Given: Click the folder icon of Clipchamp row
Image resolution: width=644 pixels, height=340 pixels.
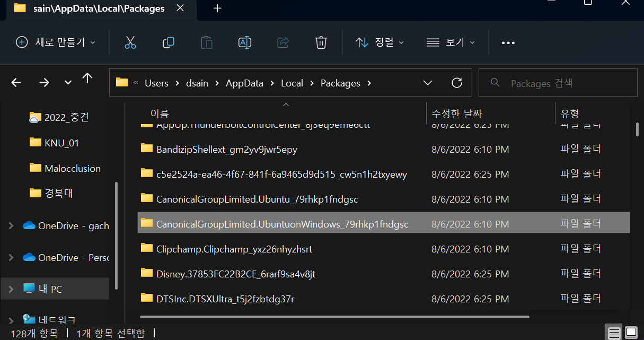Looking at the screenshot, I should coord(147,248).
